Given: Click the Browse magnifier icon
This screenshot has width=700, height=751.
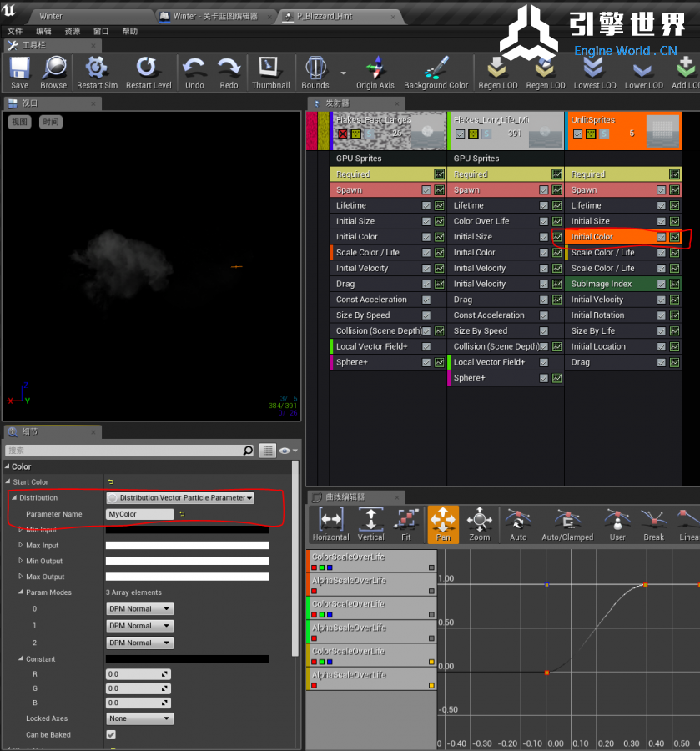Looking at the screenshot, I should (53, 68).
